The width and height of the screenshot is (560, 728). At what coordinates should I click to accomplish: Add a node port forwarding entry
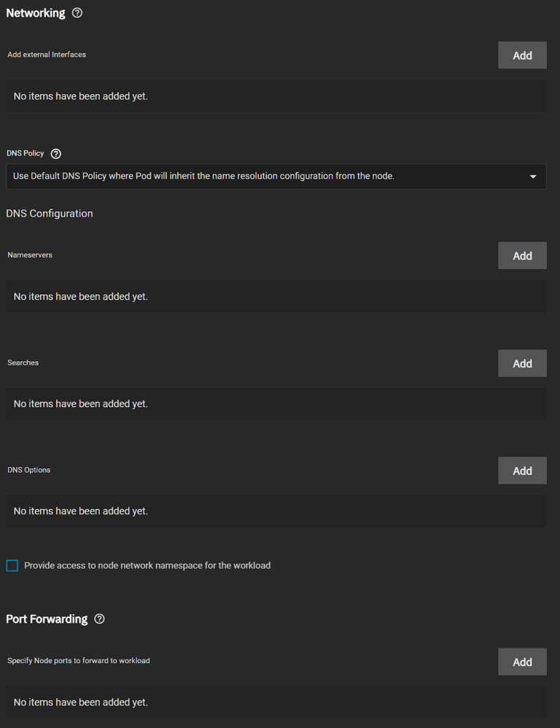[x=522, y=662]
